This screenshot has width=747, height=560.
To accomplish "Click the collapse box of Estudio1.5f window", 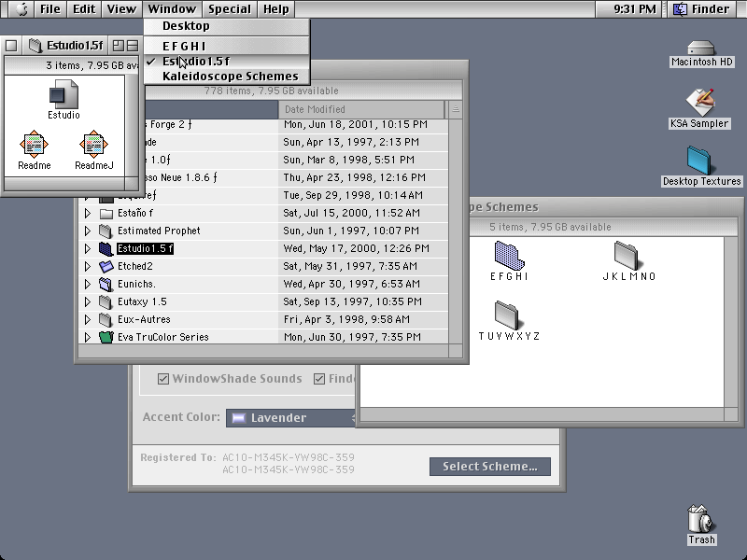I will [x=133, y=46].
